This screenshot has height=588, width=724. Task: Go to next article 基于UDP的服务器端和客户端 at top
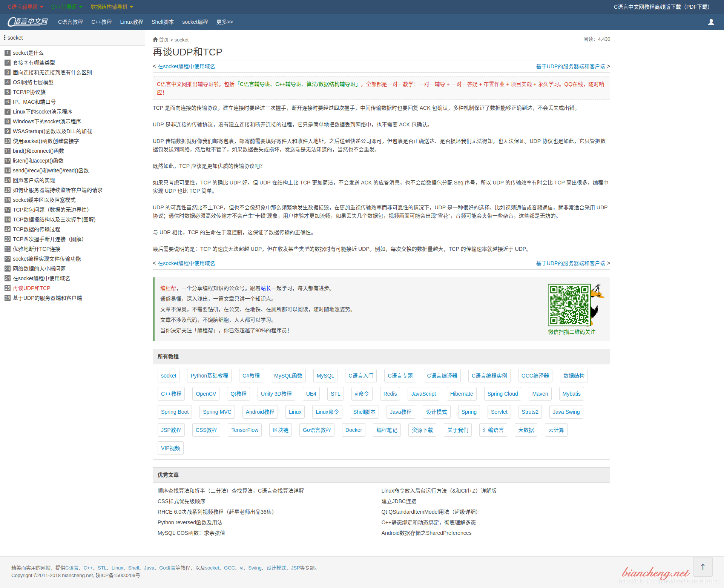point(571,66)
